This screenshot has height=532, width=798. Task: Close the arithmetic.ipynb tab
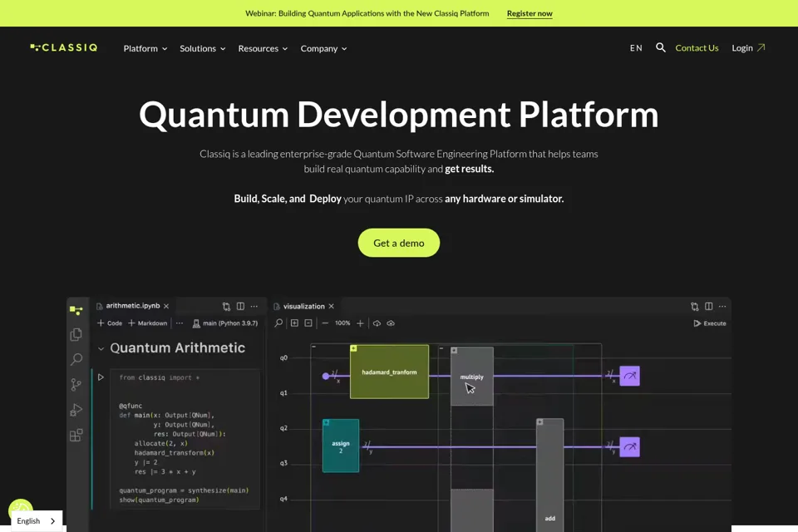[x=166, y=306]
